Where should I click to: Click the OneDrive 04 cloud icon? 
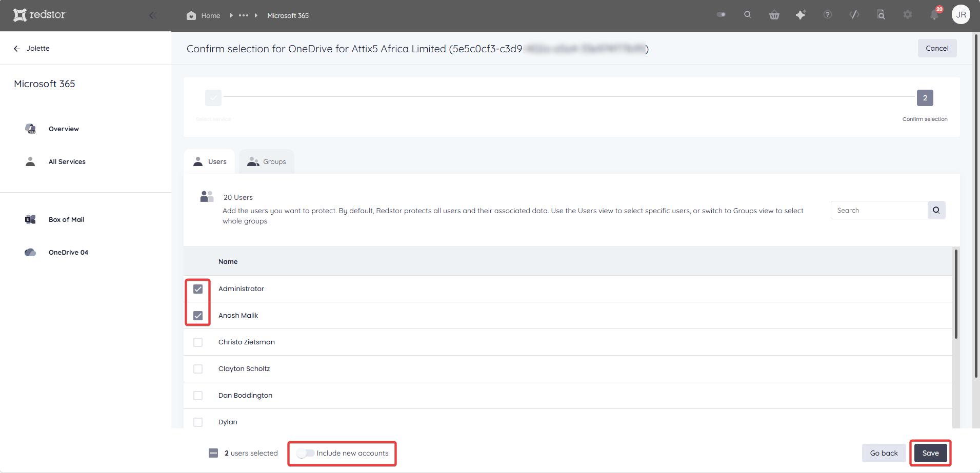[x=30, y=252]
